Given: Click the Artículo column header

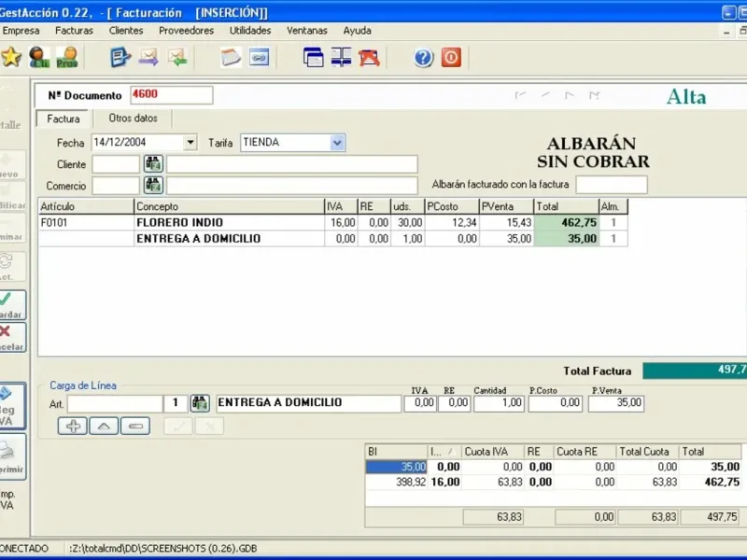Looking at the screenshot, I should pos(86,206).
